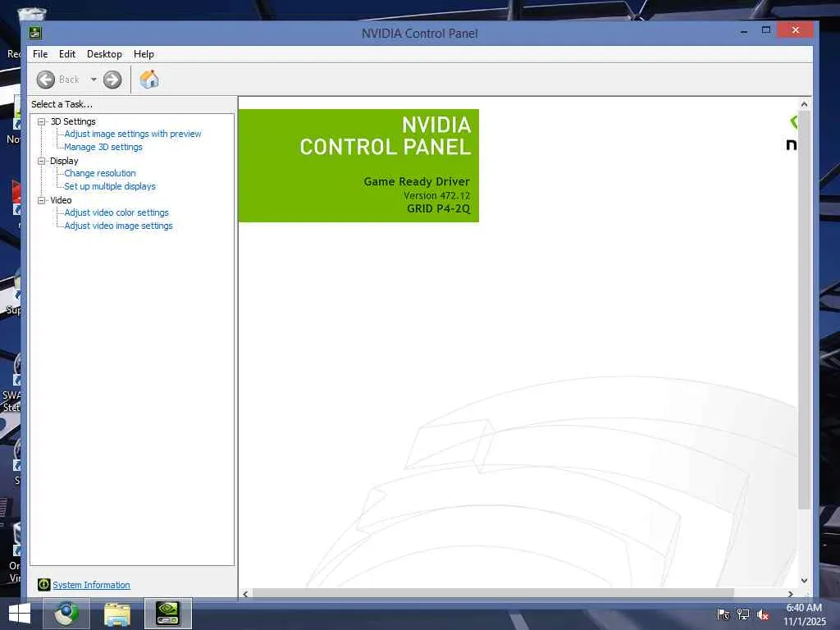Click the vertical scrollbar up arrow

pos(804,104)
